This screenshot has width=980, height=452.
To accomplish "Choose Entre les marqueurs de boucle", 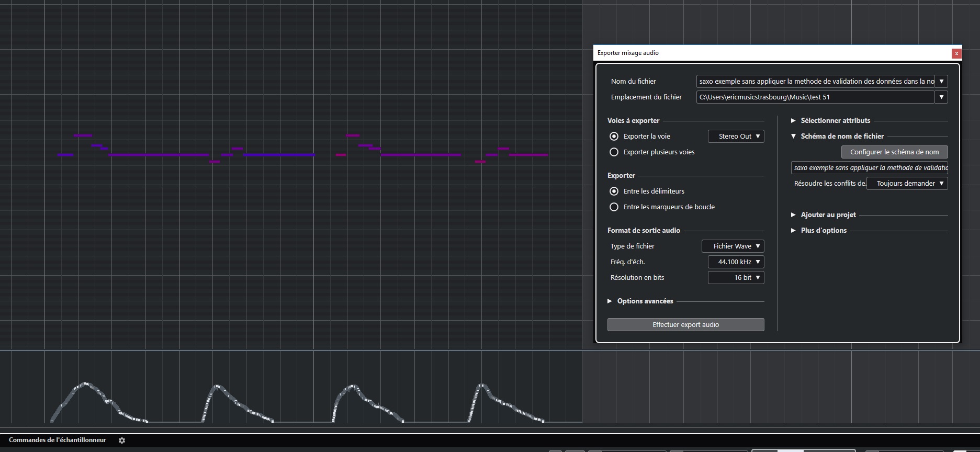I will (614, 207).
